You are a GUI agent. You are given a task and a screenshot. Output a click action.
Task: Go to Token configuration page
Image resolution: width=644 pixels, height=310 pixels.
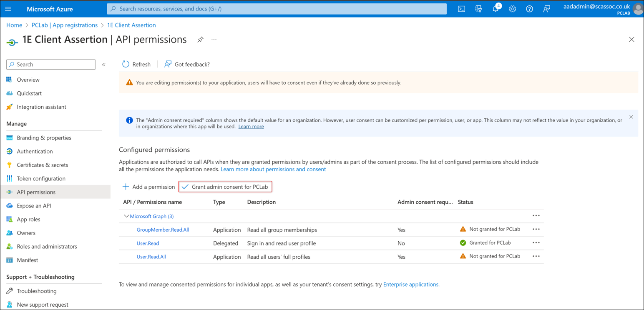coord(41,179)
